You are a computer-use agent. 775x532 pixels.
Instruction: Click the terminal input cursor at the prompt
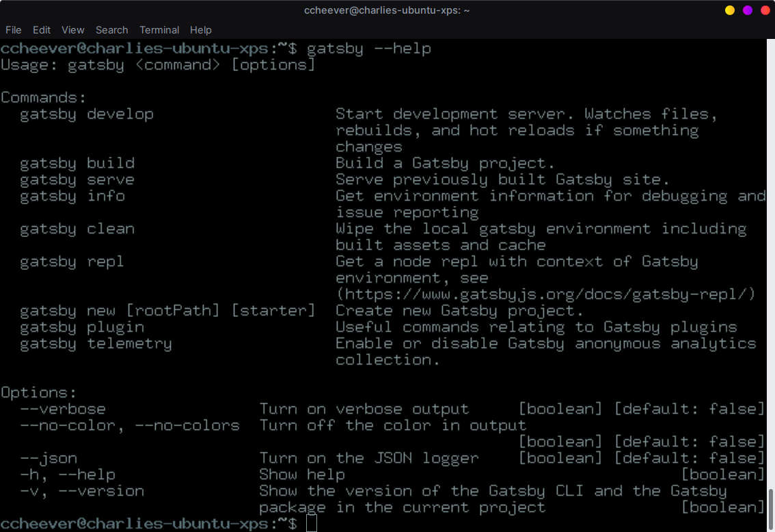(312, 522)
